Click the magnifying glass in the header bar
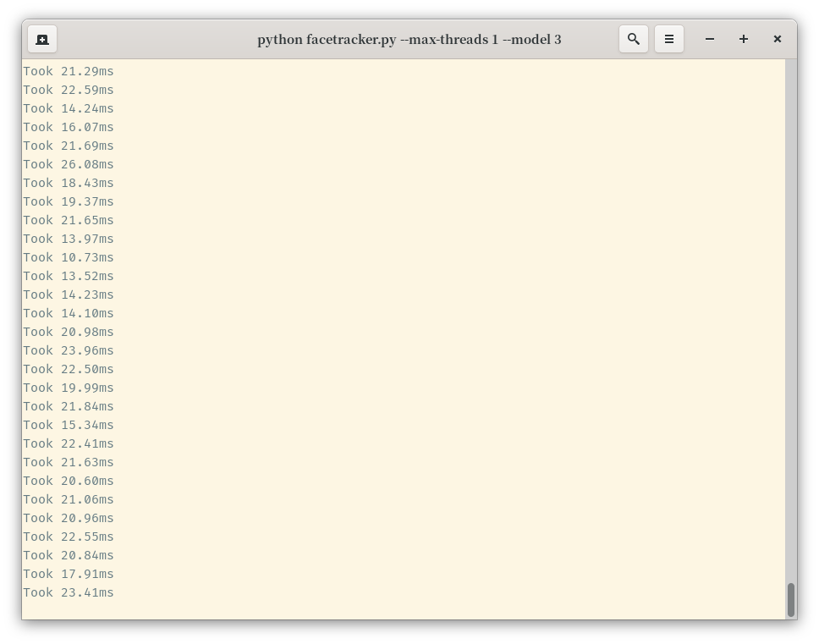819x644 pixels. coord(634,39)
